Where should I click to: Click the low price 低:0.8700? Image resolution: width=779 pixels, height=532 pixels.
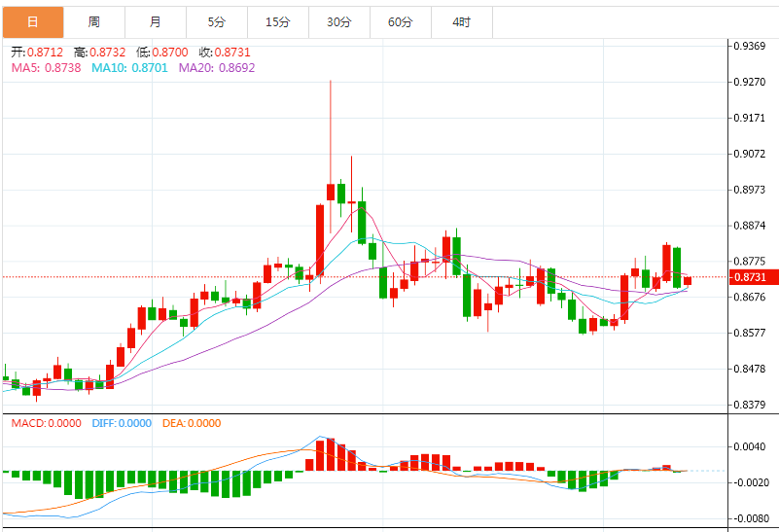click(x=162, y=53)
